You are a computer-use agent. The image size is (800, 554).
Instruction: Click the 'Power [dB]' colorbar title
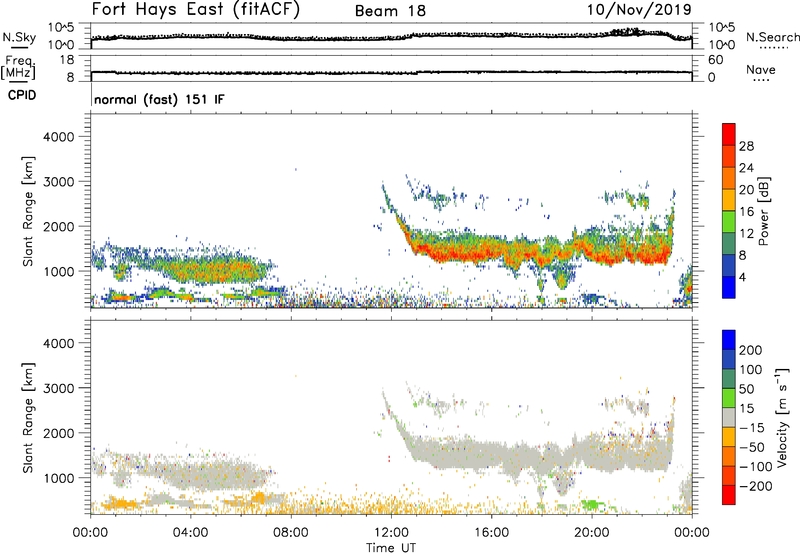click(x=764, y=211)
